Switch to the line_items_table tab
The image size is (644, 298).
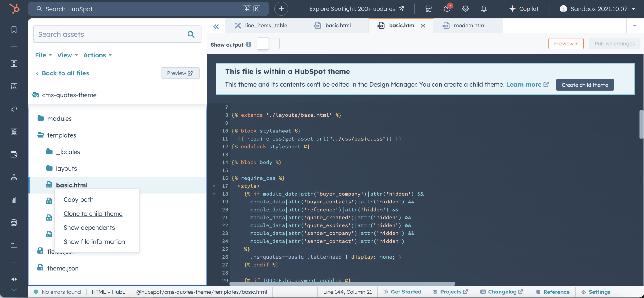click(x=265, y=26)
